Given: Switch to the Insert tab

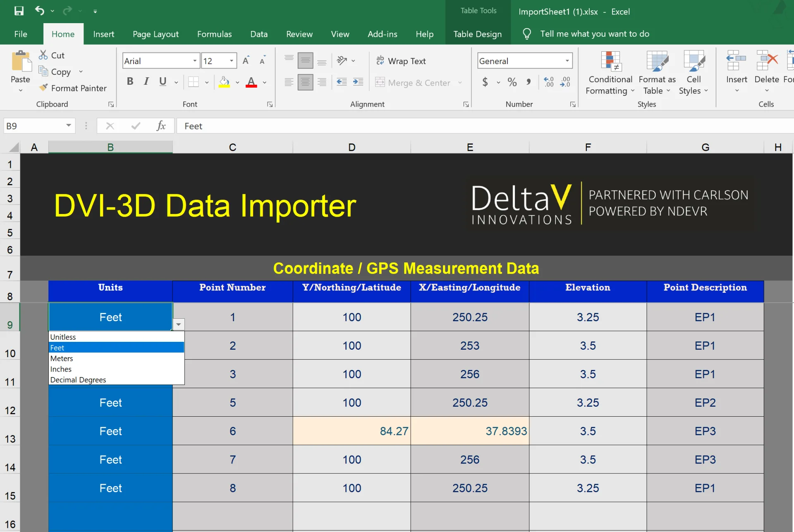Looking at the screenshot, I should pos(103,34).
